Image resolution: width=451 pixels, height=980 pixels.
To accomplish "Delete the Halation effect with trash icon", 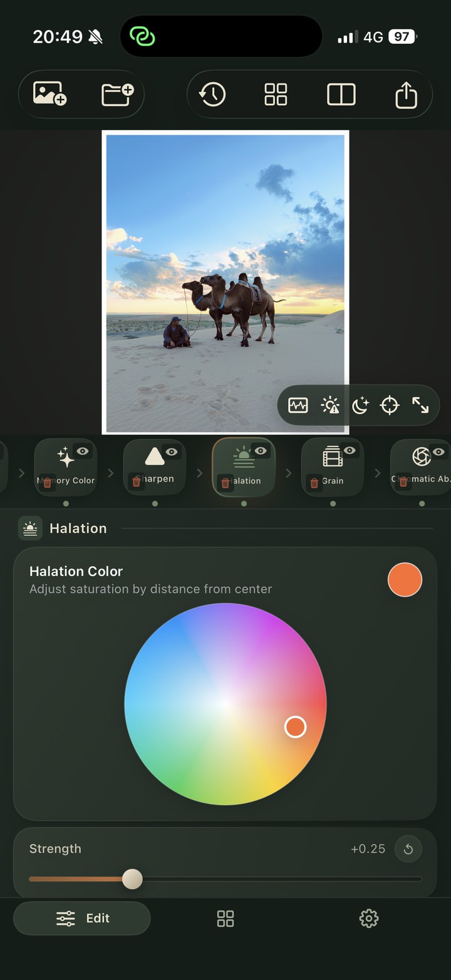I will (225, 483).
